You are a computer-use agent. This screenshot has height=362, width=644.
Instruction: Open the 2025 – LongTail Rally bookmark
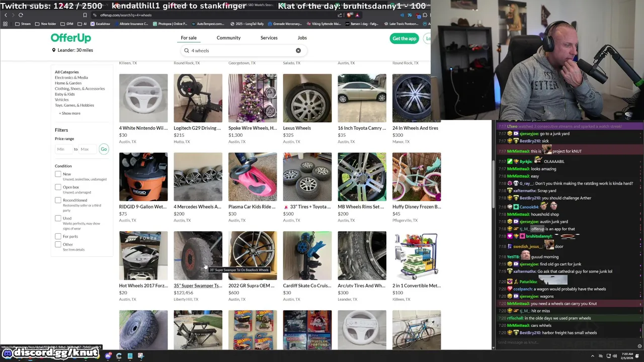[x=247, y=24]
